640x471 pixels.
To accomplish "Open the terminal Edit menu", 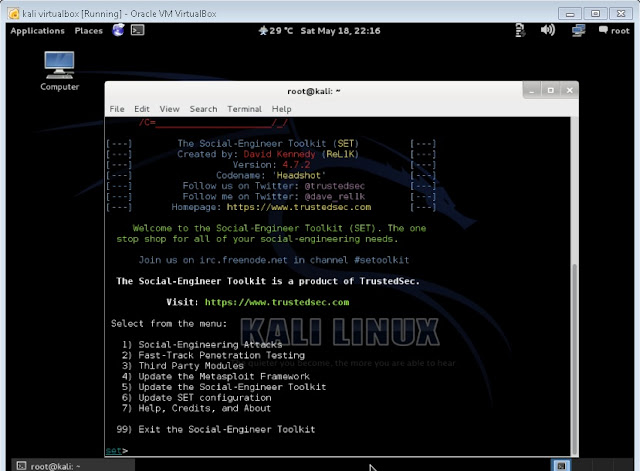I will tap(142, 109).
